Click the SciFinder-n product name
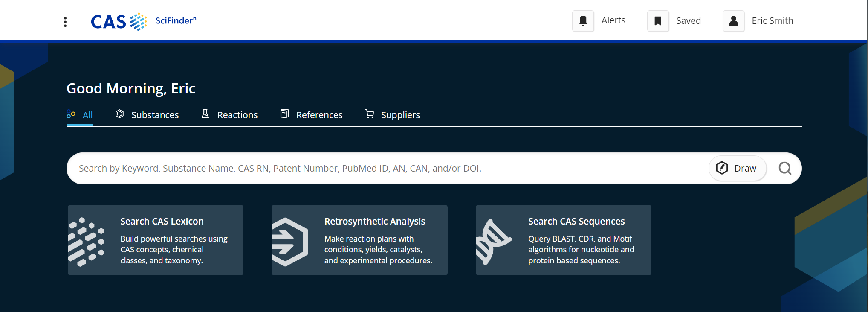 [x=176, y=20]
